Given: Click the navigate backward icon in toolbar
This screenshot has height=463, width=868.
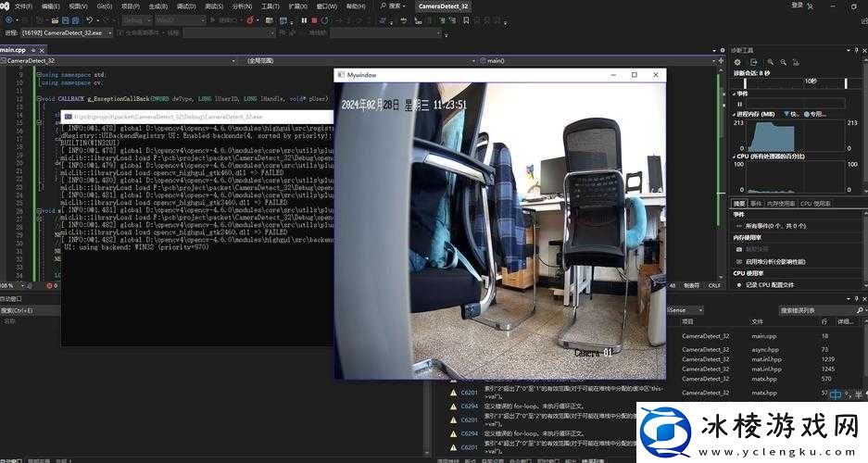Looking at the screenshot, I should [8, 20].
